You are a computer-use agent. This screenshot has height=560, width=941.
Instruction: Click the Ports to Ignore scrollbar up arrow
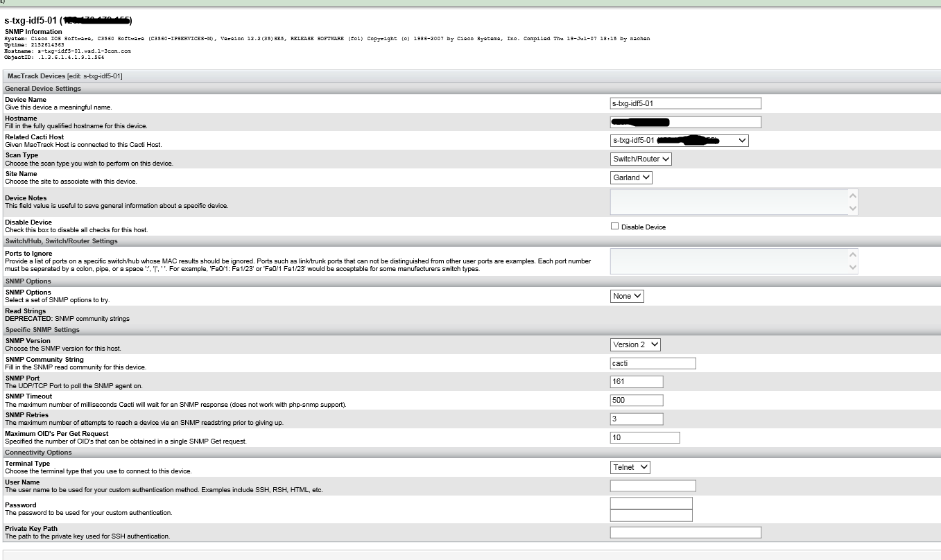852,255
